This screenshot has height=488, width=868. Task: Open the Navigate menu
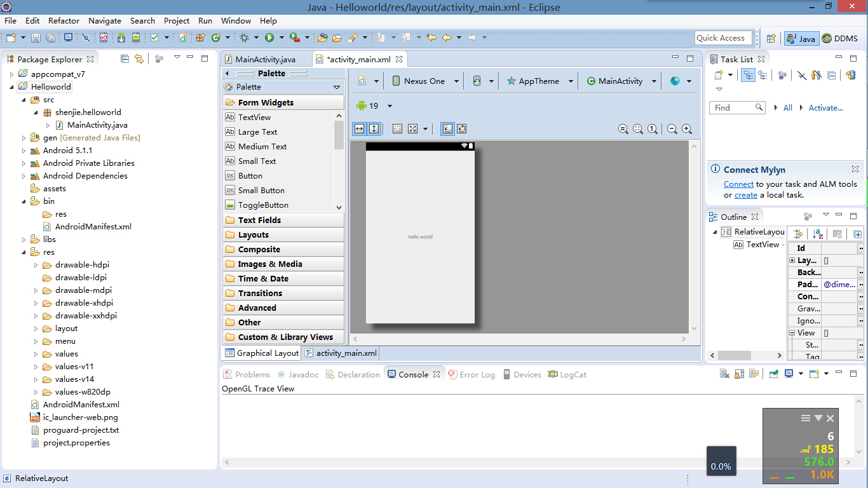(105, 20)
